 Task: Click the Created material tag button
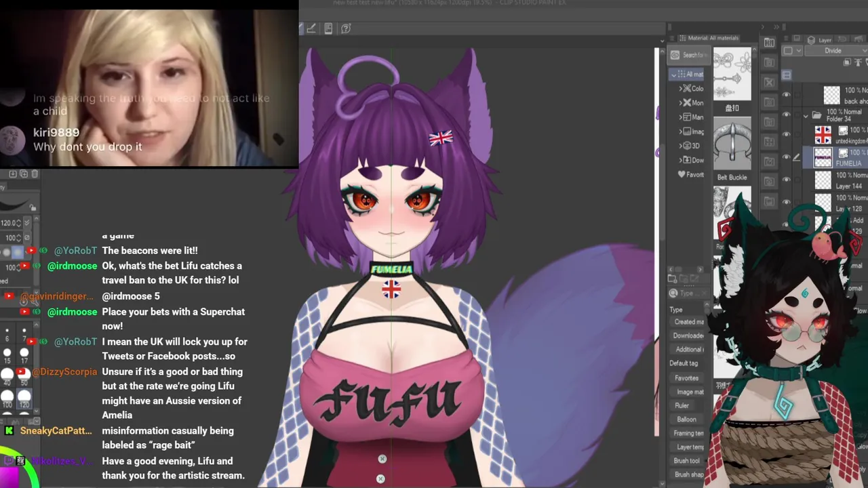688,322
